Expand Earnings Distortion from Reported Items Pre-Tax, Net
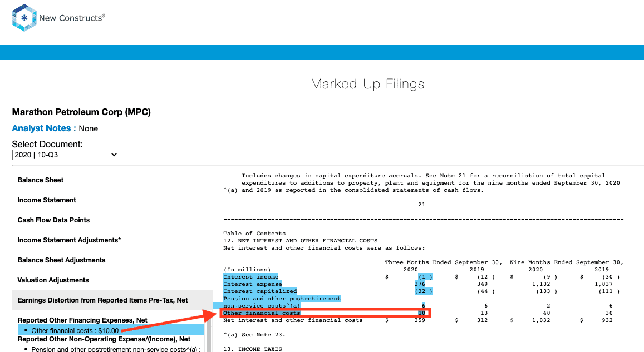The height and width of the screenshot is (352, 644). [112, 300]
